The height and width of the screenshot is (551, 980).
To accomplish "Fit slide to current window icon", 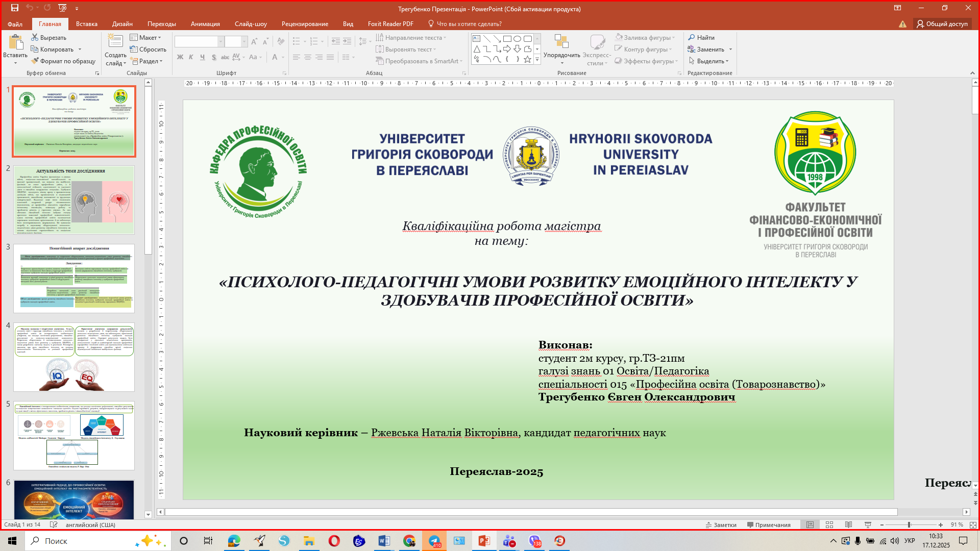I will (973, 524).
